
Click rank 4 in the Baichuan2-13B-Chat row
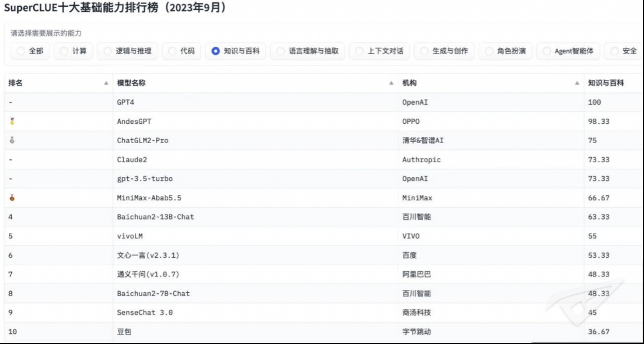coord(10,217)
